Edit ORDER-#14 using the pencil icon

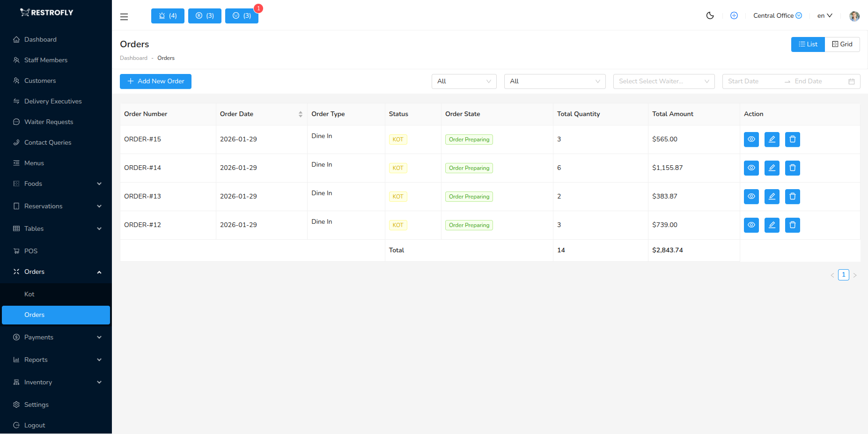click(772, 168)
